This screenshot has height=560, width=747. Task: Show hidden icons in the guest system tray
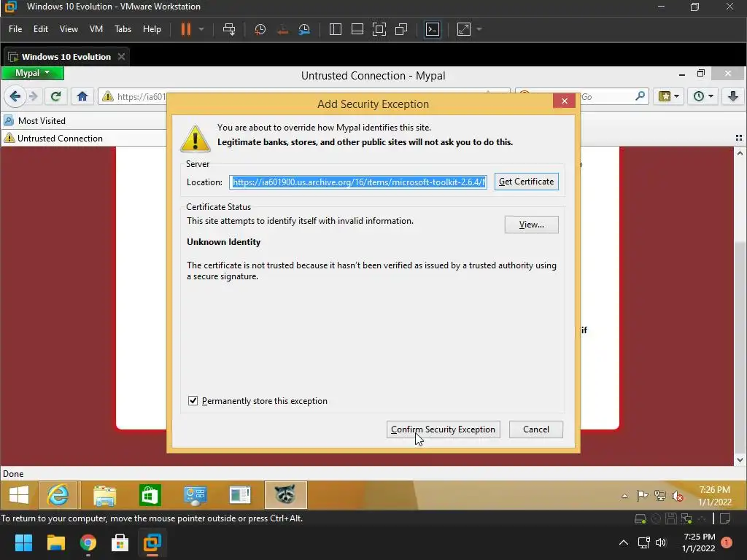[624, 496]
